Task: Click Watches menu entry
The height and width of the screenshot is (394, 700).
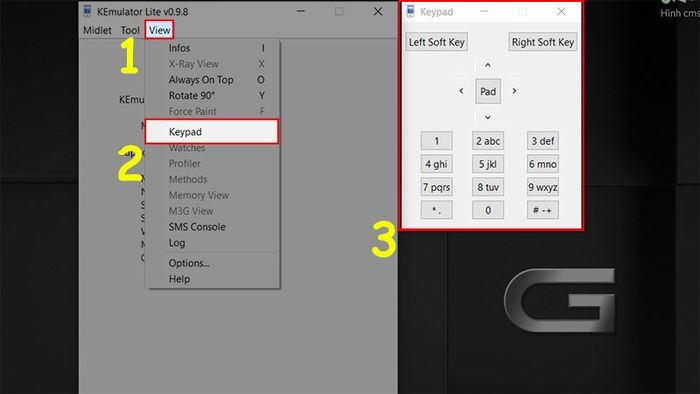Action: [212, 148]
